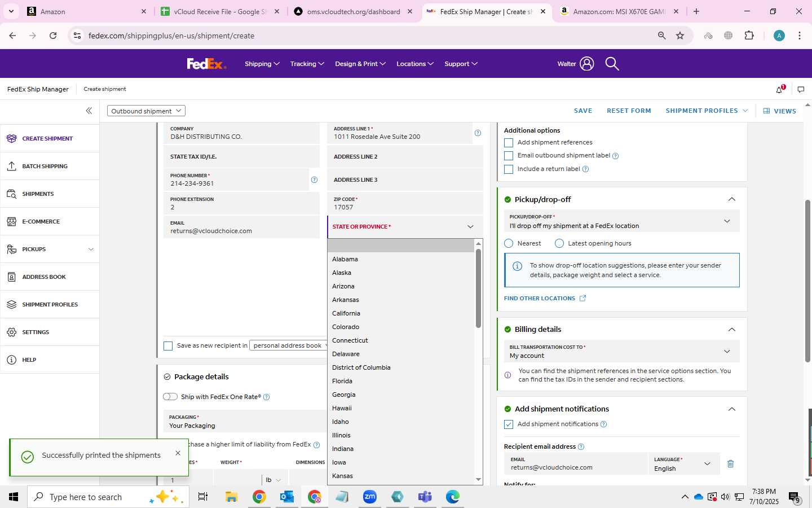
Task: Click help icon next to Include a return label
Action: coord(585,169)
